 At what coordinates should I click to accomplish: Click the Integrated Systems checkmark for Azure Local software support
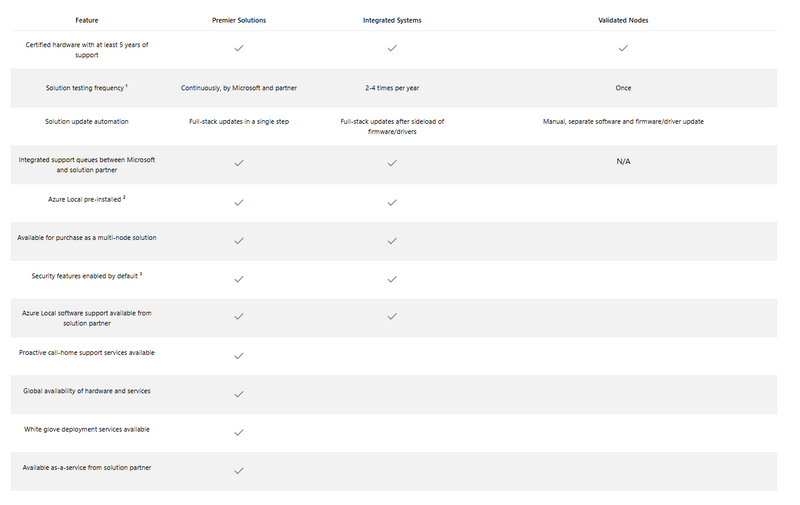(392, 316)
